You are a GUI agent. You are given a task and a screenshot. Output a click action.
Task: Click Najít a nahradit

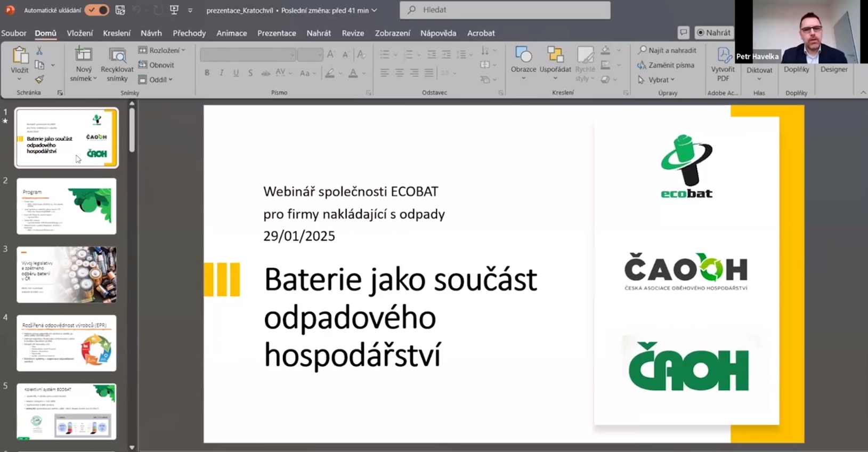[x=667, y=50]
